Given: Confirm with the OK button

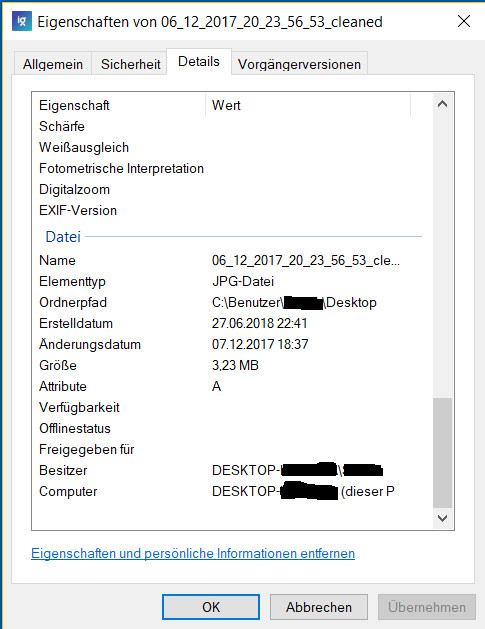Looking at the screenshot, I should pos(211,607).
